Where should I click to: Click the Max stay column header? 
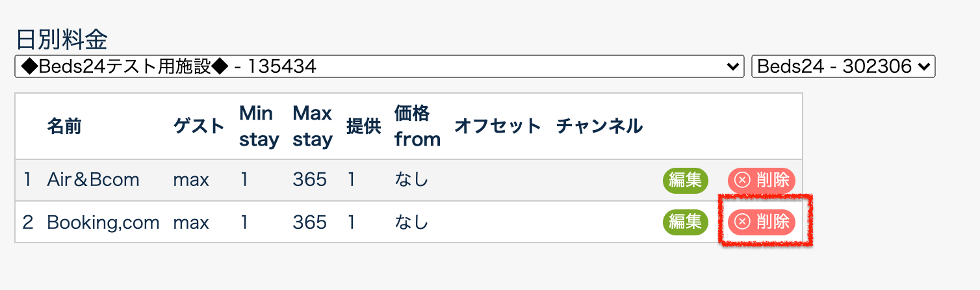312,126
